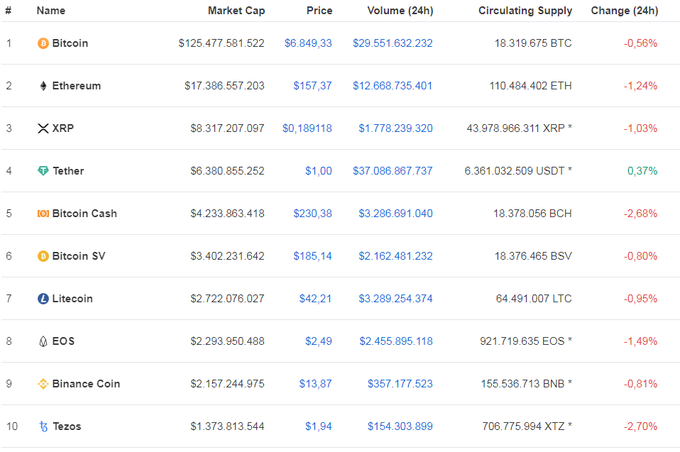Screen dimensions: 680x452
Task: Open the Binance Coin name link
Action: coord(86,384)
